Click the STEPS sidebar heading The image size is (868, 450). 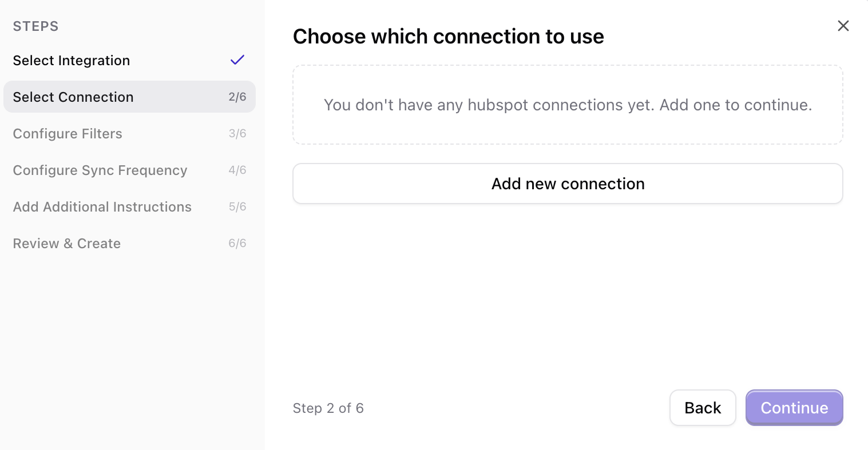point(35,26)
